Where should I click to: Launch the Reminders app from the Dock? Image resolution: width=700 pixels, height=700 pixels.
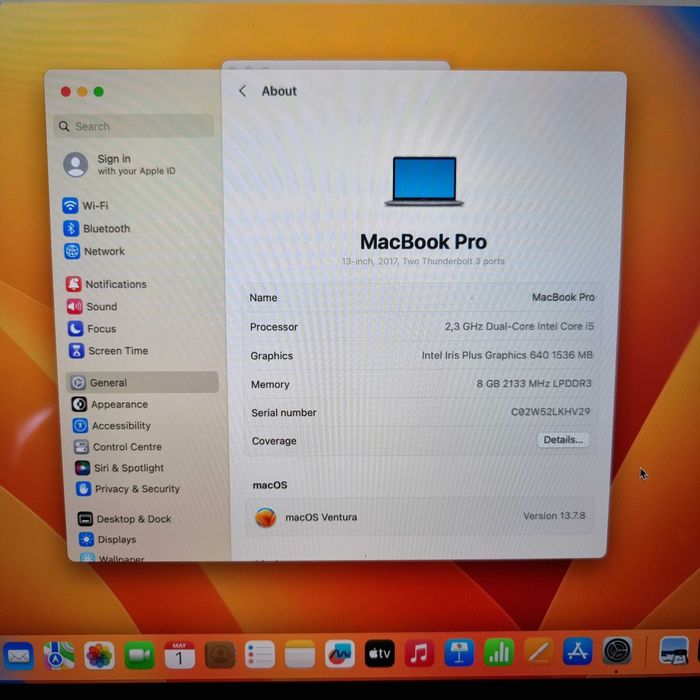point(260,654)
